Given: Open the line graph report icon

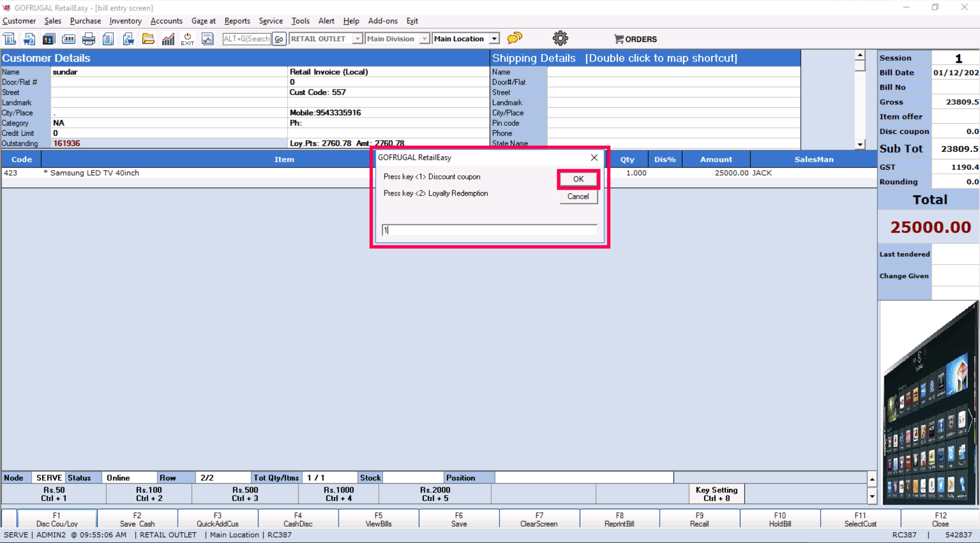Looking at the screenshot, I should (x=207, y=39).
